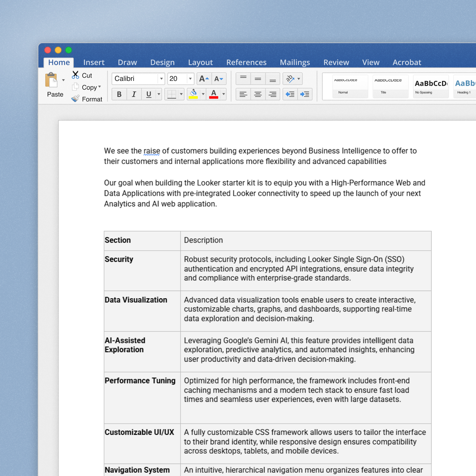Click the misspelled word "raise"
The image size is (476, 476).
point(152,151)
